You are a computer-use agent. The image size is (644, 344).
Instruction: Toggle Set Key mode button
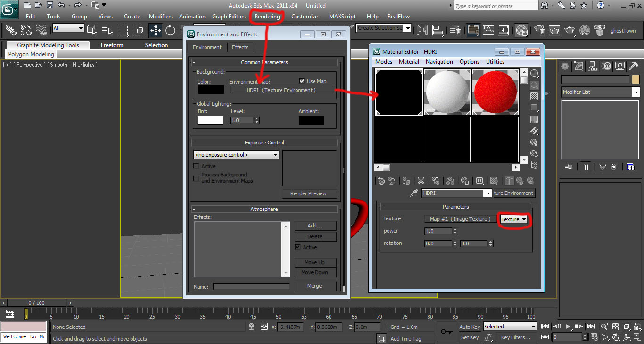[470, 337]
